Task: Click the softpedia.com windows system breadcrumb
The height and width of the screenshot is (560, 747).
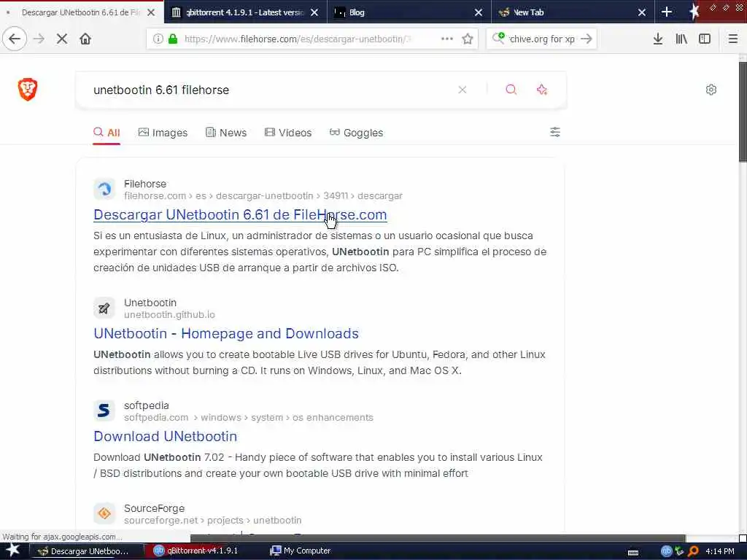Action: click(x=249, y=418)
